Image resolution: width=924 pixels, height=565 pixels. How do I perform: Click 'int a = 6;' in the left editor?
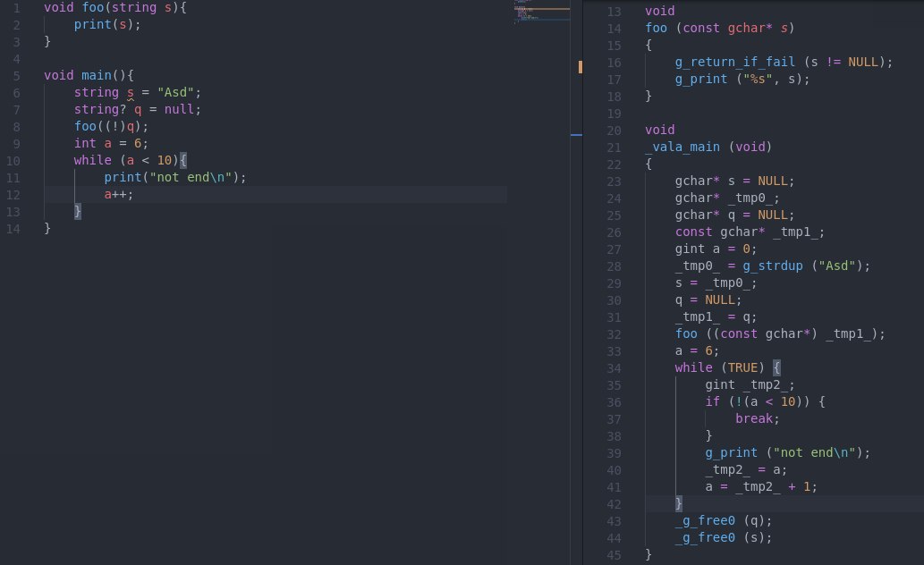(112, 144)
